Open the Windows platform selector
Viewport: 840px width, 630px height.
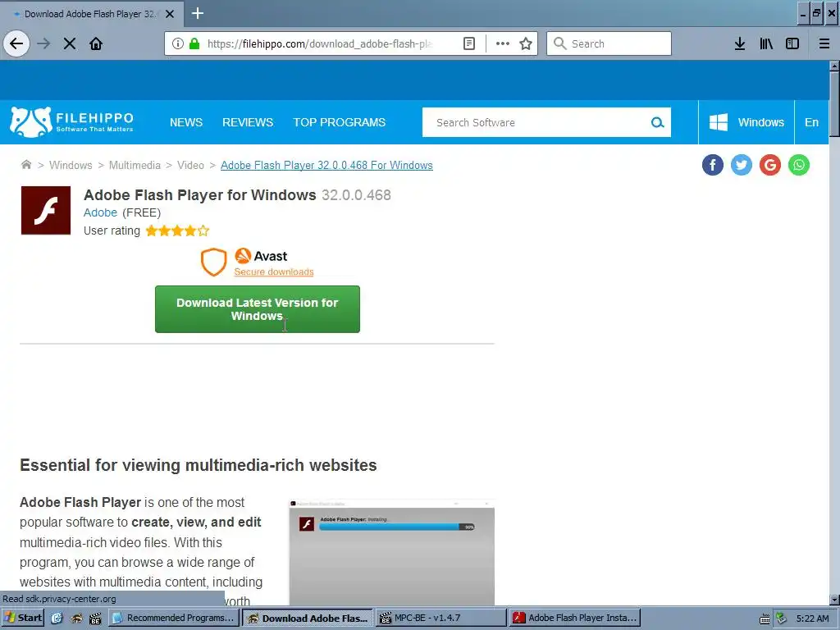pos(746,122)
